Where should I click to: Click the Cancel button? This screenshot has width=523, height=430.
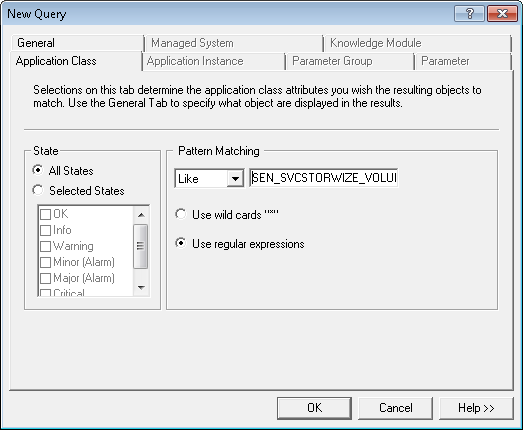point(396,408)
